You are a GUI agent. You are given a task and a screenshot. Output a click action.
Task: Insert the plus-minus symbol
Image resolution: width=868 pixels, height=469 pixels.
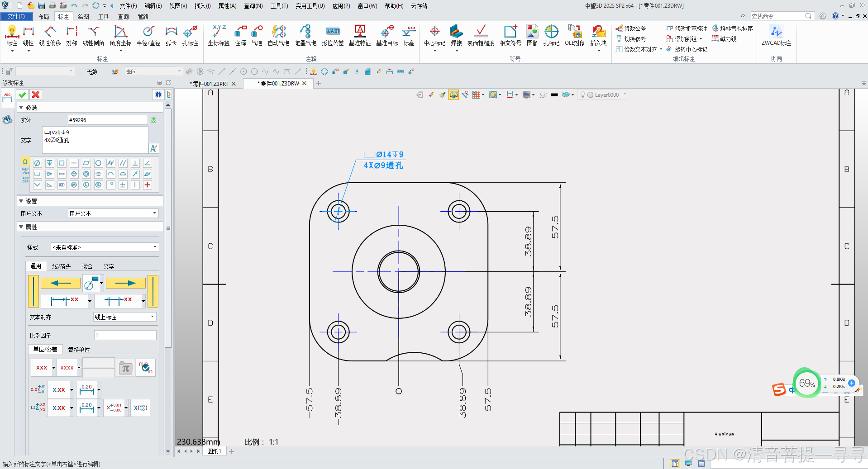(x=123, y=185)
